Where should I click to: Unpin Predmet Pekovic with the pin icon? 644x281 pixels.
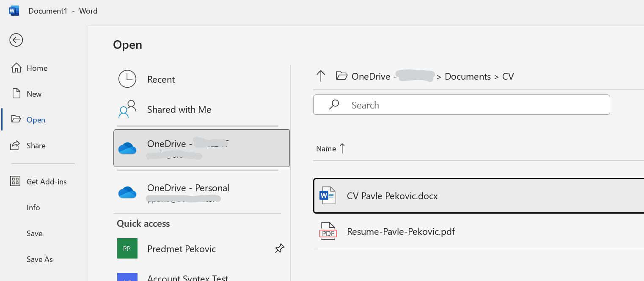pos(280,249)
